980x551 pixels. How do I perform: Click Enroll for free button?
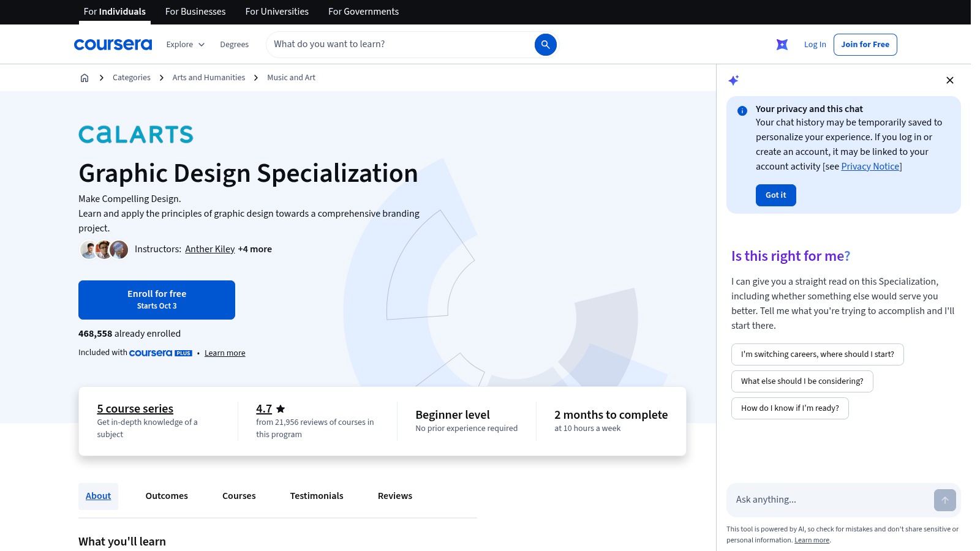tap(157, 300)
